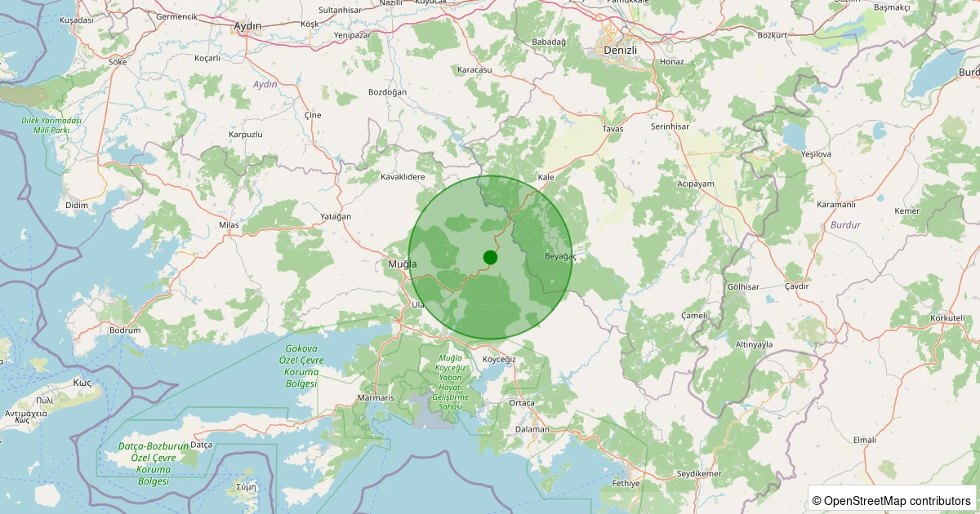Click the Gölhisar town label
Image resolution: width=980 pixels, height=514 pixels.
743,287
